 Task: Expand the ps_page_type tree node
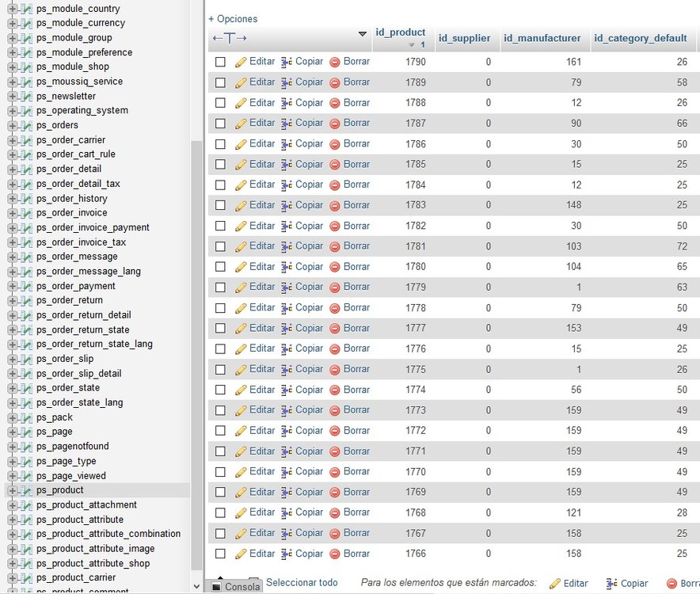coord(13,462)
